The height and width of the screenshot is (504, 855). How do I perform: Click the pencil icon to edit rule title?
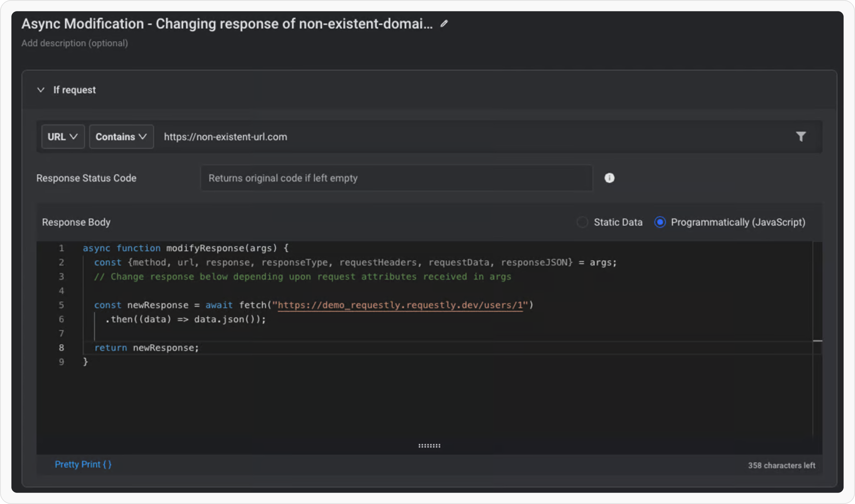[x=444, y=24]
